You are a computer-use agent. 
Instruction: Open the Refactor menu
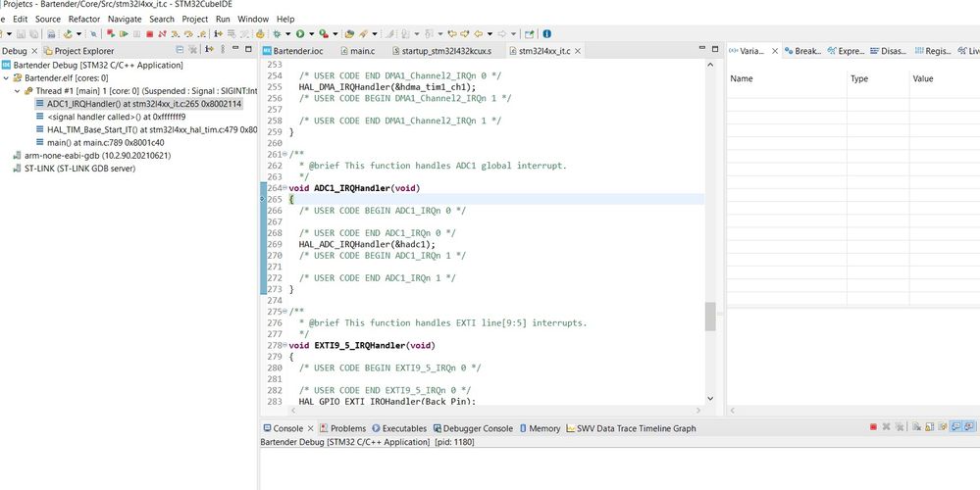(x=83, y=19)
